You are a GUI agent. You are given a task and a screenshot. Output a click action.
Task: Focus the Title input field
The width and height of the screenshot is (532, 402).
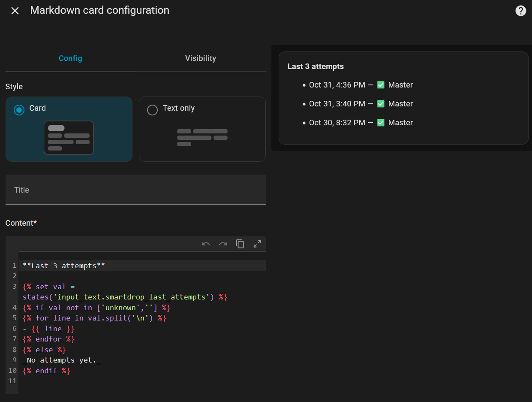[135, 190]
